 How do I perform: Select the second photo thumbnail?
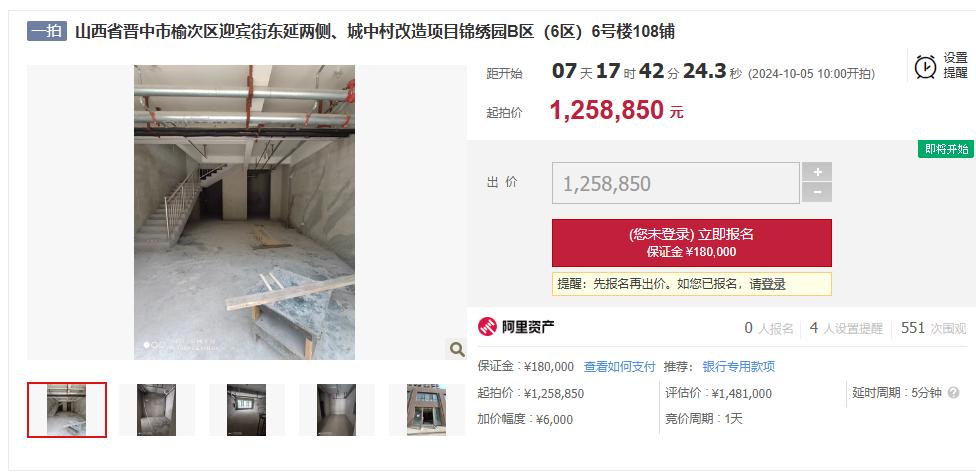156,410
